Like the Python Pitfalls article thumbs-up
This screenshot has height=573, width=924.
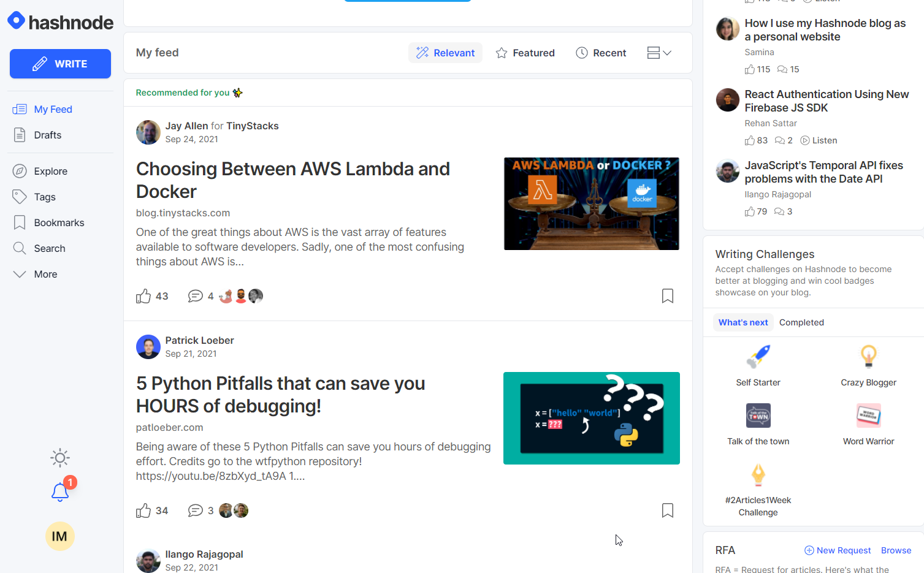[x=143, y=510]
